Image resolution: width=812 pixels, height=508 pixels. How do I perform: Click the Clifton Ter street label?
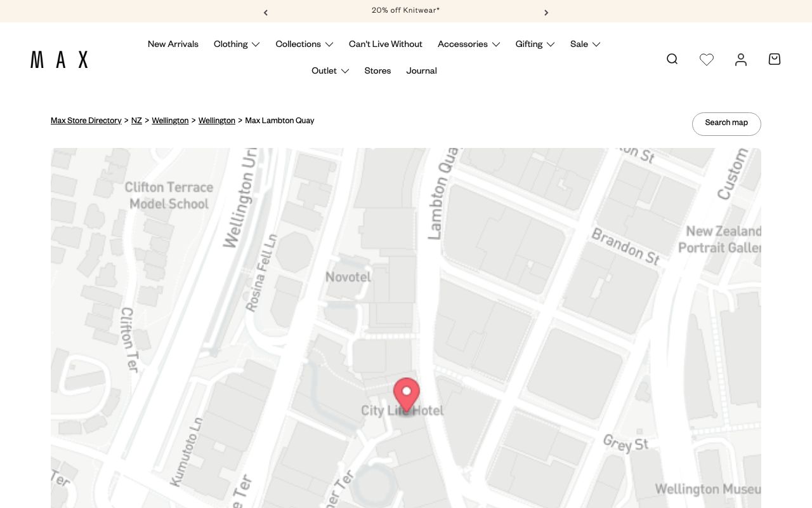click(129, 339)
